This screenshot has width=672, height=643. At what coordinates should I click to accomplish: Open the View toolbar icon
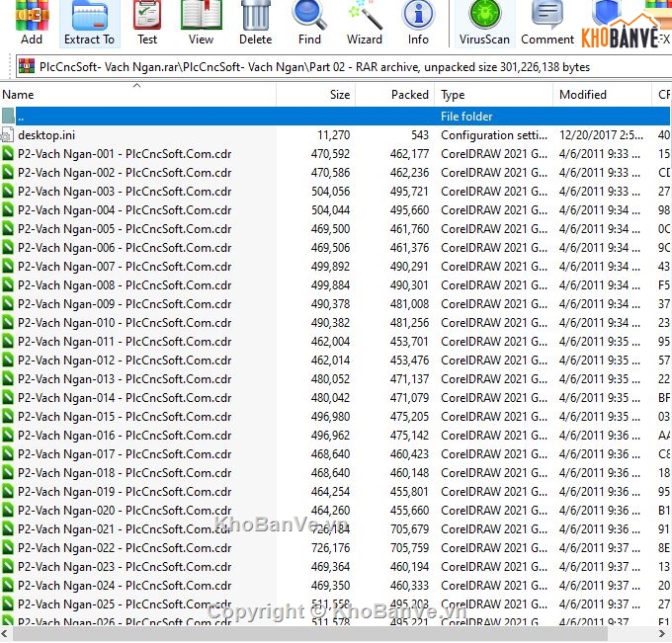201,16
